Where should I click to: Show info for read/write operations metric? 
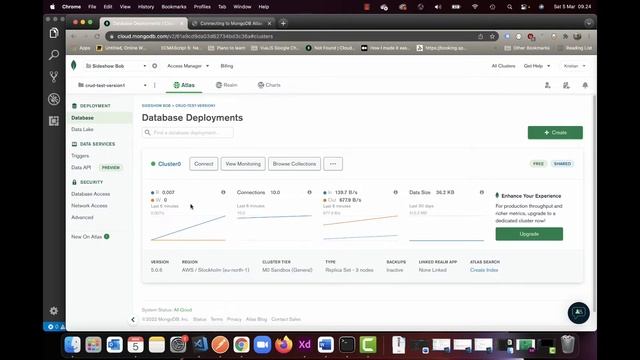(x=223, y=192)
